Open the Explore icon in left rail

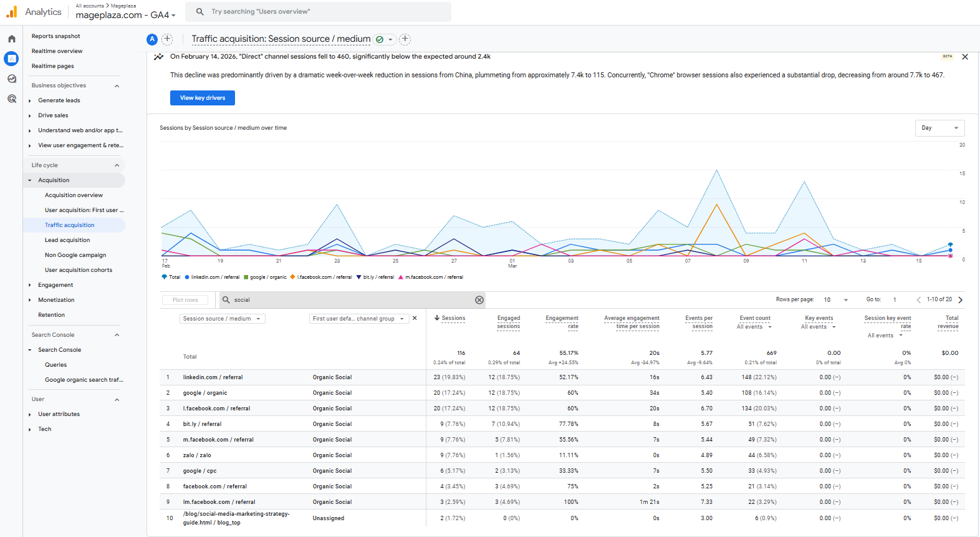click(x=11, y=79)
